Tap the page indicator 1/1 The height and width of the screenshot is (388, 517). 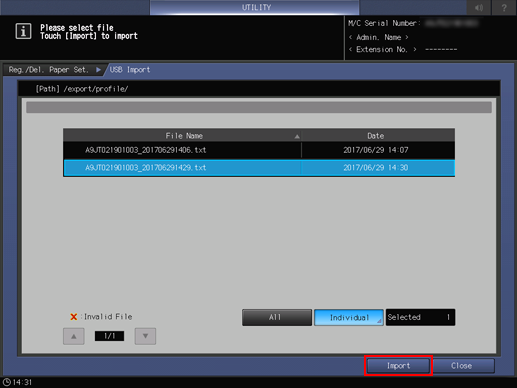click(x=109, y=336)
